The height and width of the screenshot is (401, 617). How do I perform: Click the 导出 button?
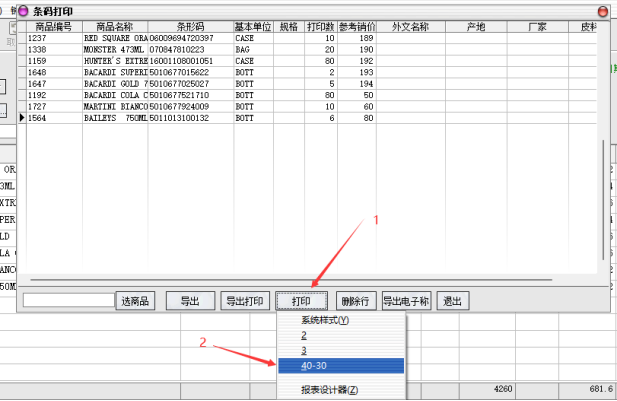190,301
